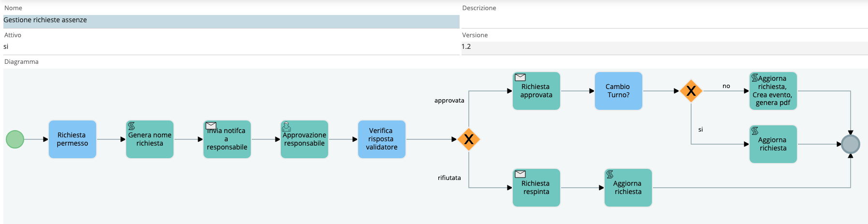Select the Richiesta respinta task

(536, 188)
